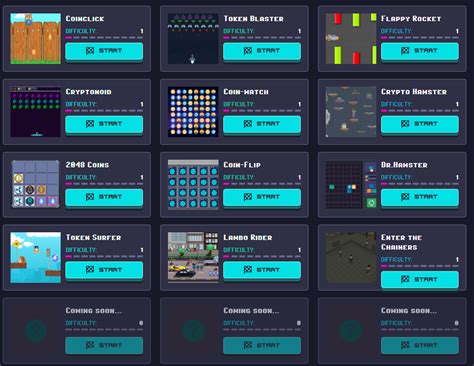Viewport: 474px width, 366px height.
Task: Start the Coin-Flip game
Action: tap(262, 197)
